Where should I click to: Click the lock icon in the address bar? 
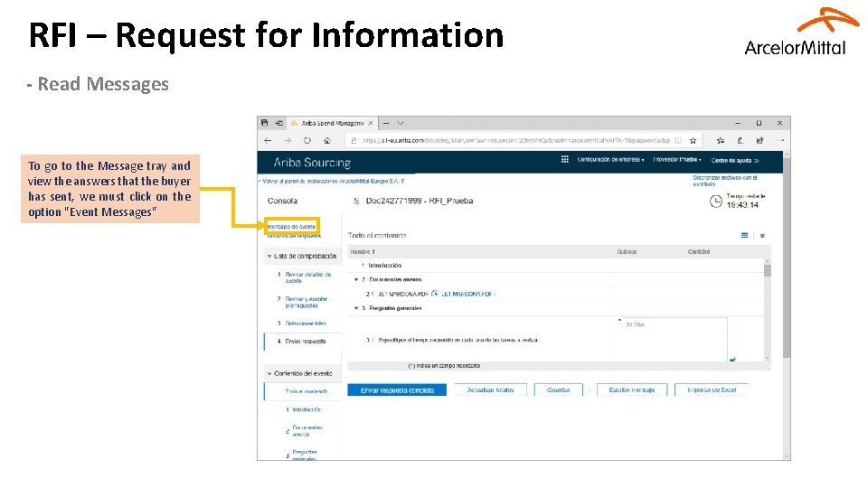pyautogui.click(x=354, y=141)
